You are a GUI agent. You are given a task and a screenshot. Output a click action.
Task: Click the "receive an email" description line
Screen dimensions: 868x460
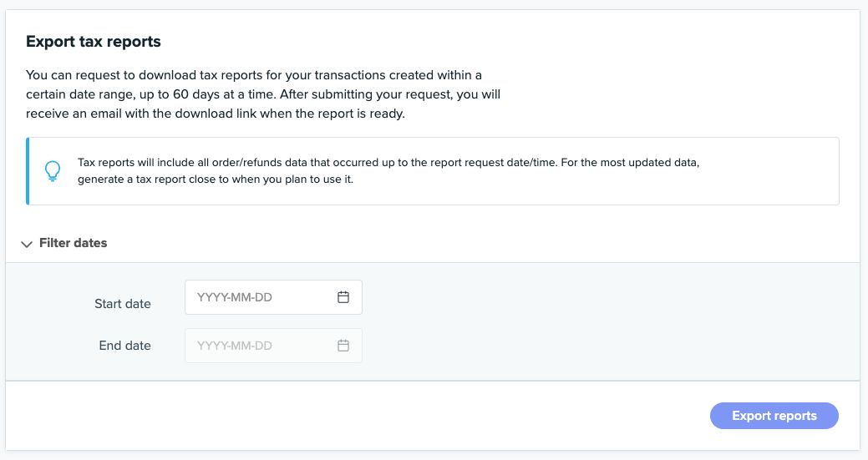[x=215, y=114]
